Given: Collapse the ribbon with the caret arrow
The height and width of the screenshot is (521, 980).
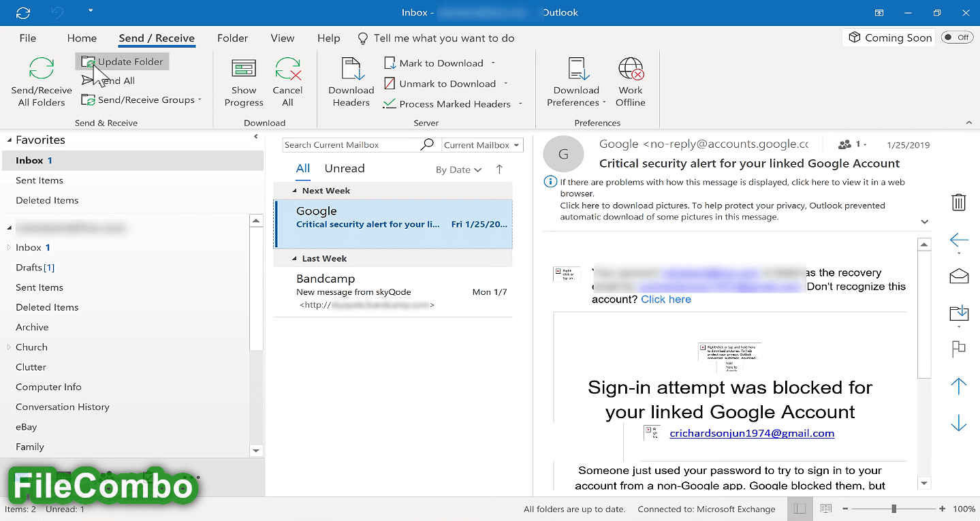Looking at the screenshot, I should (x=969, y=123).
